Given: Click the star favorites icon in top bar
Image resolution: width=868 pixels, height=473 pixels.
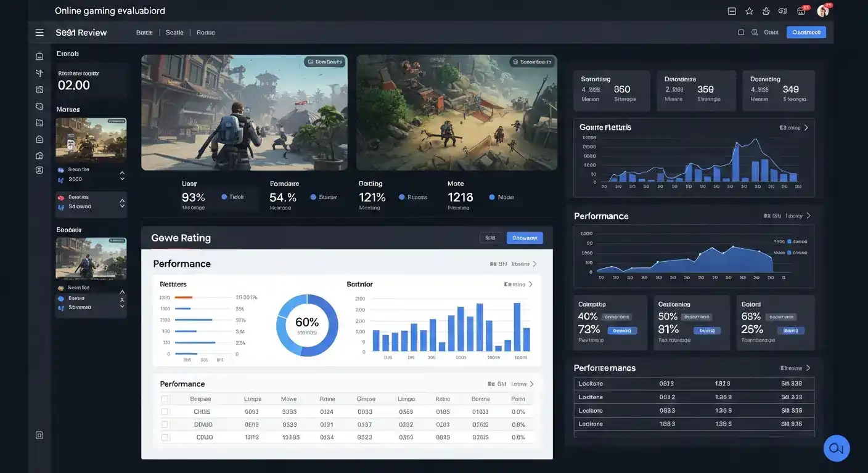Looking at the screenshot, I should pos(748,10).
